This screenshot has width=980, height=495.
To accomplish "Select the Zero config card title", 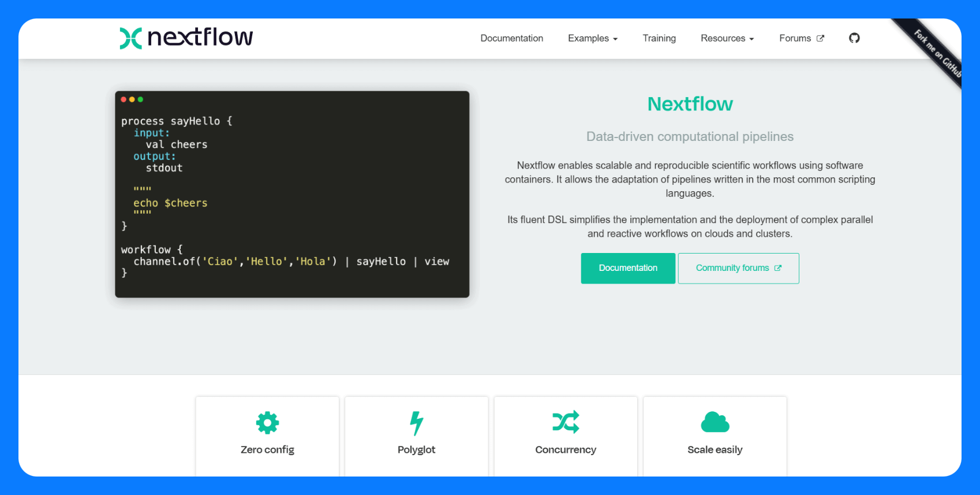I will [267, 450].
